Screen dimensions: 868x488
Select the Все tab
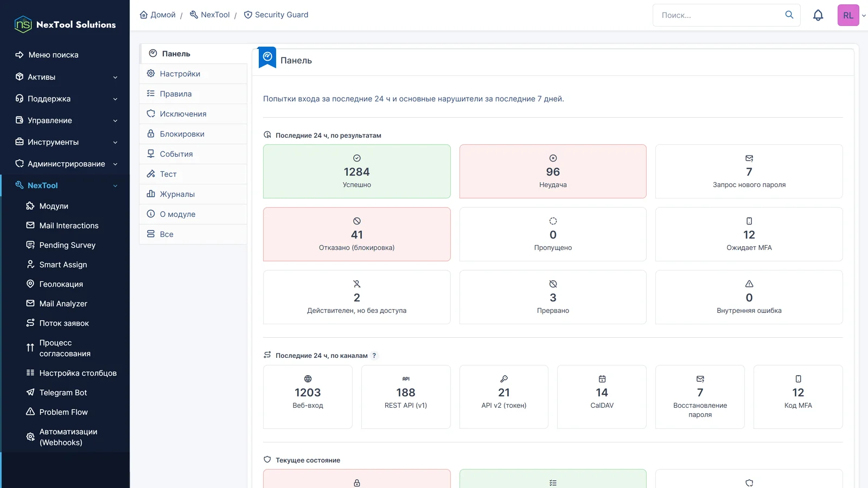193,234
